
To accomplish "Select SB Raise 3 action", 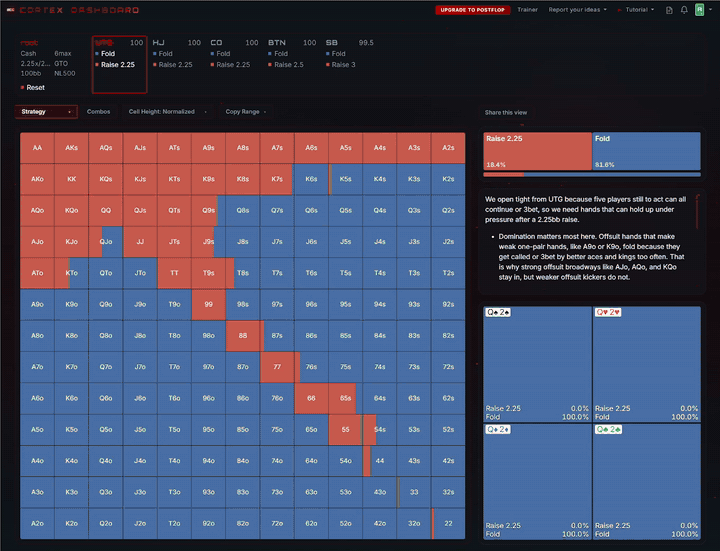I will [x=341, y=65].
